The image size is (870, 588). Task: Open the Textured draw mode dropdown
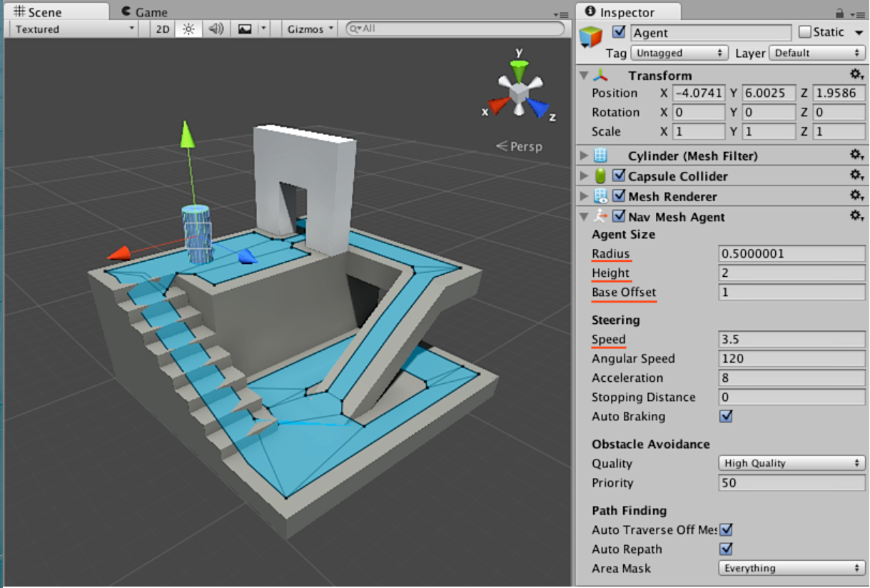coord(74,29)
